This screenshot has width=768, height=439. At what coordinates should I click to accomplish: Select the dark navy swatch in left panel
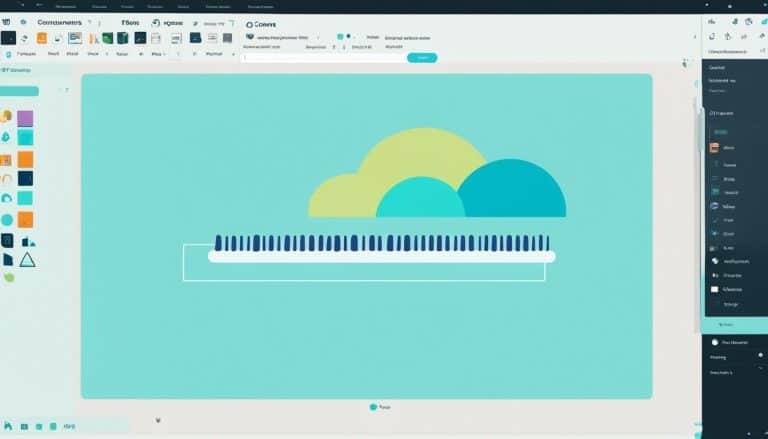25,178
